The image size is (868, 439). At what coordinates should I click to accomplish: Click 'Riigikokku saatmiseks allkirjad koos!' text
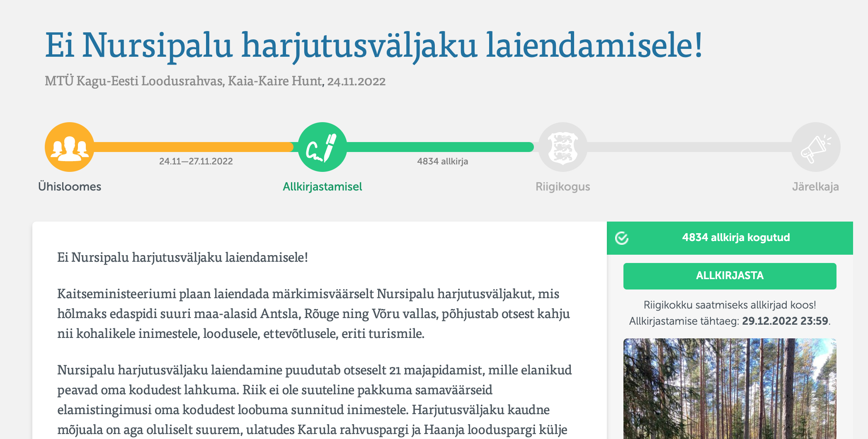pos(730,305)
